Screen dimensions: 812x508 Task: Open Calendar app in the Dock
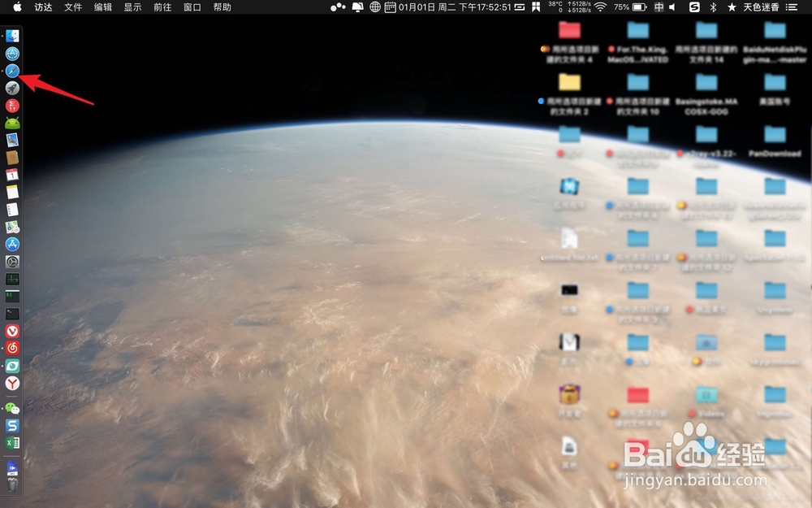[12, 175]
